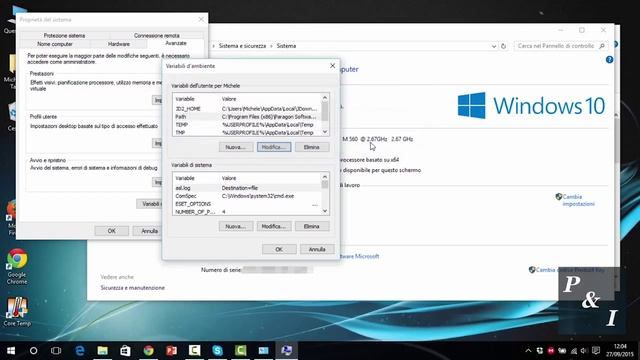The width and height of the screenshot is (640, 360).
Task: Select the 'asl.log' system variable row
Action: [247, 188]
